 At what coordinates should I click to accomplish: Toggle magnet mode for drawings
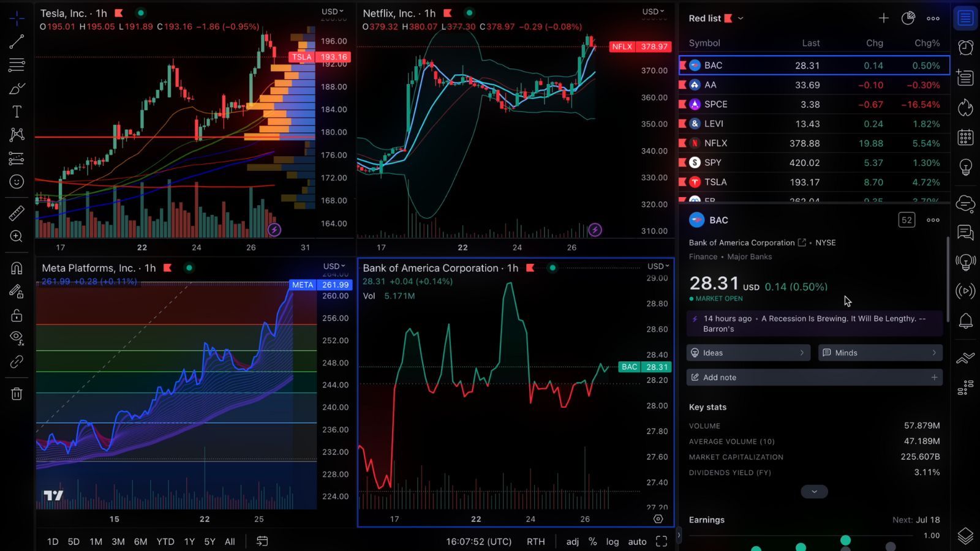(17, 268)
